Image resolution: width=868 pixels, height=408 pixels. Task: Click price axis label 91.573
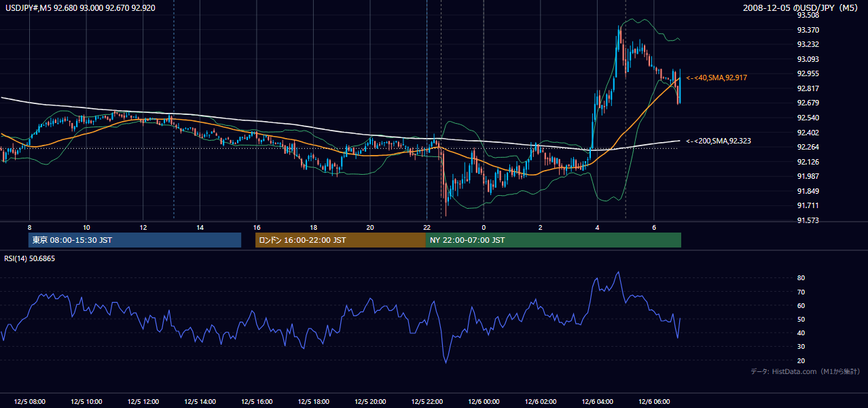click(808, 220)
